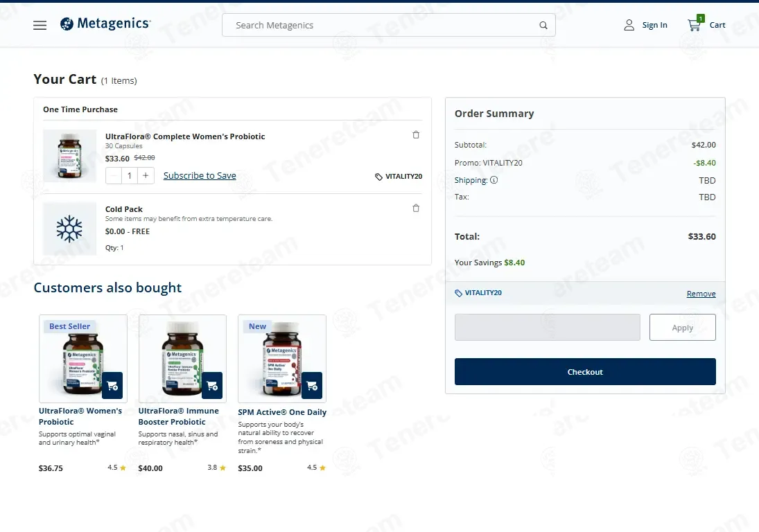Click the $35.00 price
Viewport: 759px width, 532px height.
[x=250, y=468]
